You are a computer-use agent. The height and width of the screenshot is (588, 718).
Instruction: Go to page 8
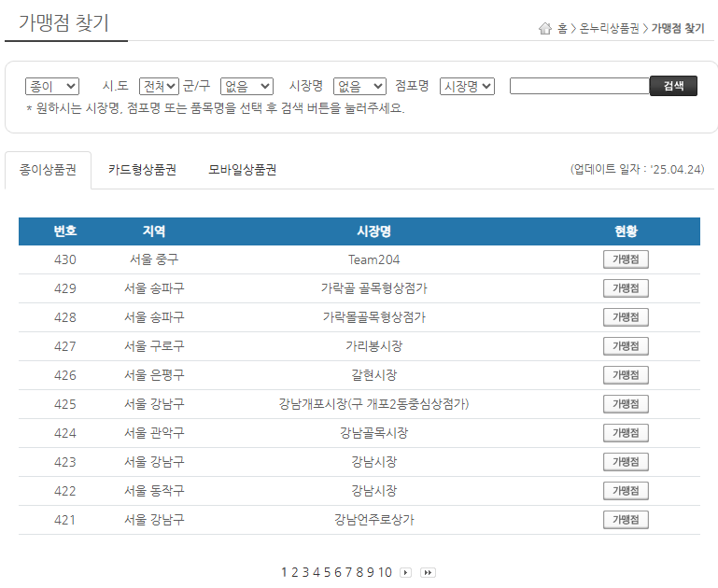359,572
